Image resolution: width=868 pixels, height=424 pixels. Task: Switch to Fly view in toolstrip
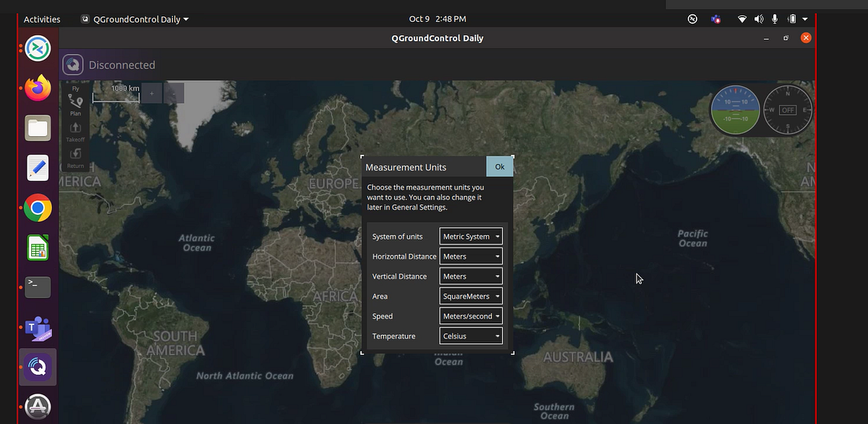pyautogui.click(x=75, y=88)
